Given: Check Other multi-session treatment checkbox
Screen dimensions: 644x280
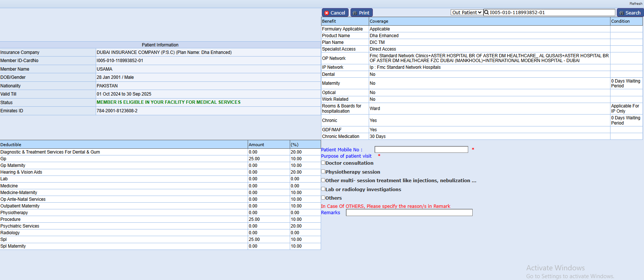Looking at the screenshot, I should [x=323, y=180].
